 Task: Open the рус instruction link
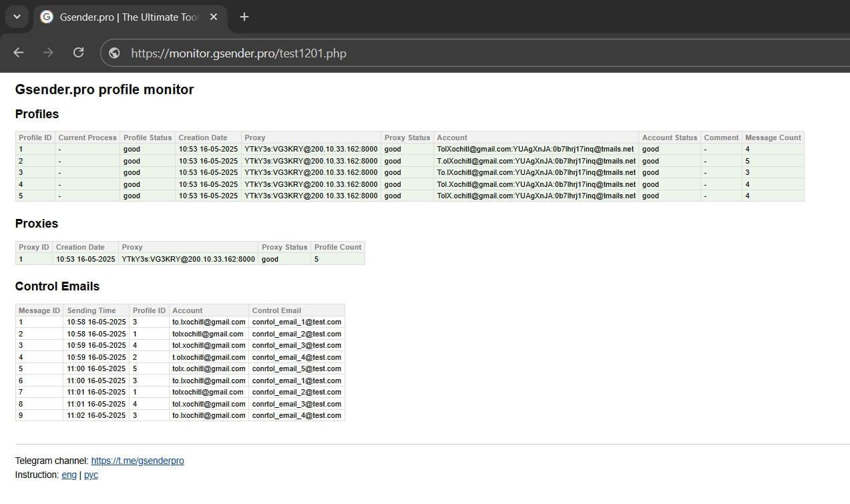(x=91, y=475)
